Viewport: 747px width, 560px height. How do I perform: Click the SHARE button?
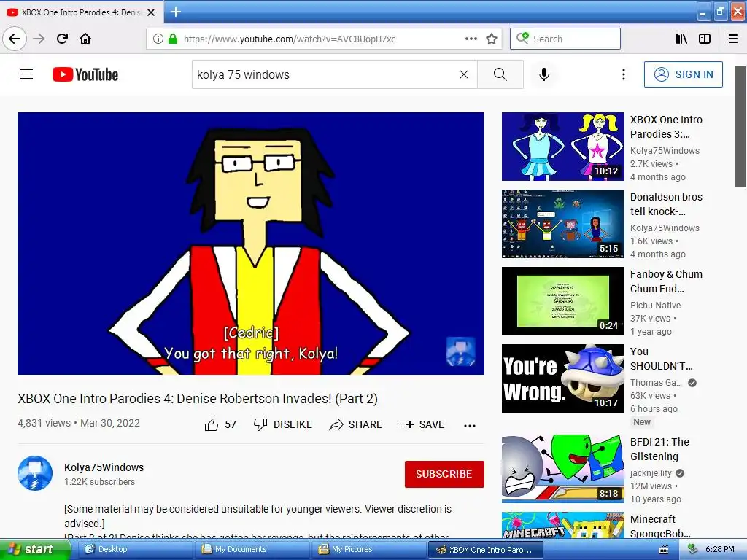356,424
